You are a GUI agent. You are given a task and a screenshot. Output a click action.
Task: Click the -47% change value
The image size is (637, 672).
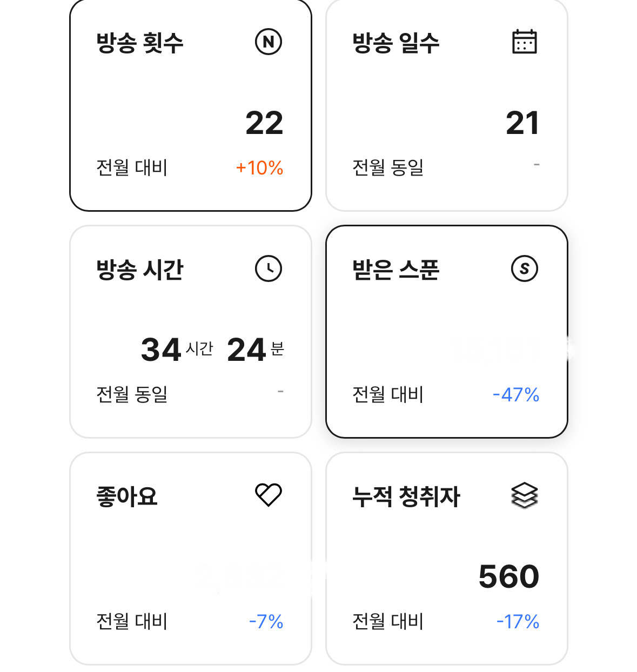pyautogui.click(x=516, y=395)
